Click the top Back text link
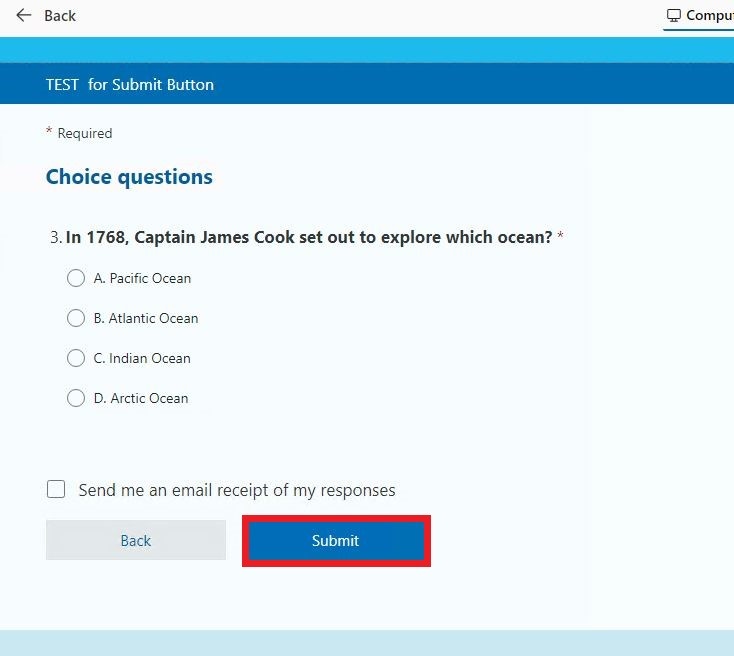Viewport: 734px width, 656px height. coord(60,16)
